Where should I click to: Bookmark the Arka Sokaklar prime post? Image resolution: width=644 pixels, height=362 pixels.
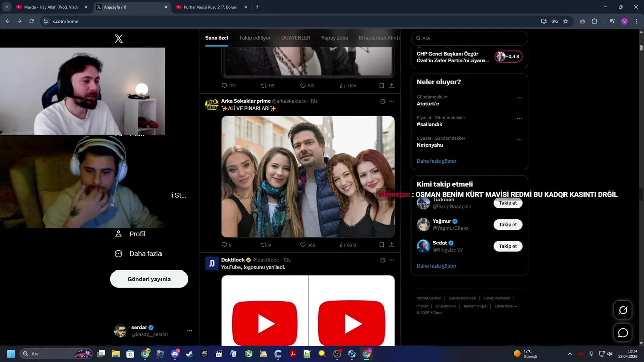pos(382,245)
